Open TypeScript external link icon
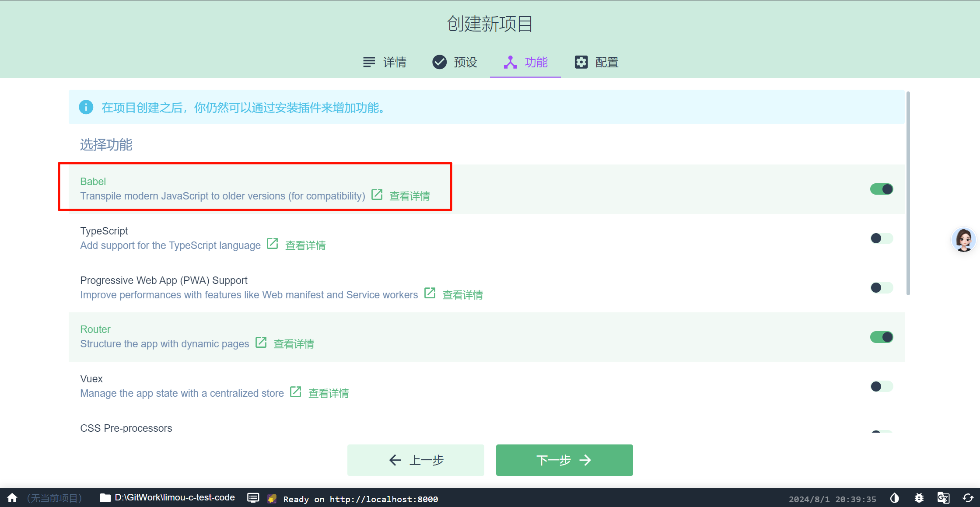 point(272,243)
